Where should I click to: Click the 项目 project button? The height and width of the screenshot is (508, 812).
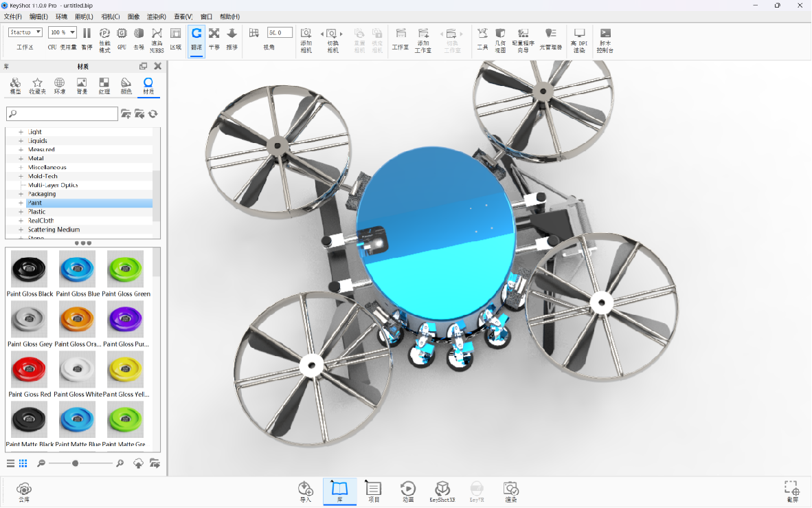373,491
